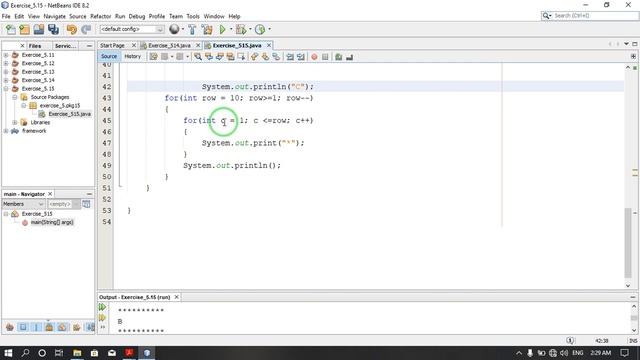Toggle Highlight Search in editor toolbar
This screenshot has height=360, width=640.
coord(230,57)
